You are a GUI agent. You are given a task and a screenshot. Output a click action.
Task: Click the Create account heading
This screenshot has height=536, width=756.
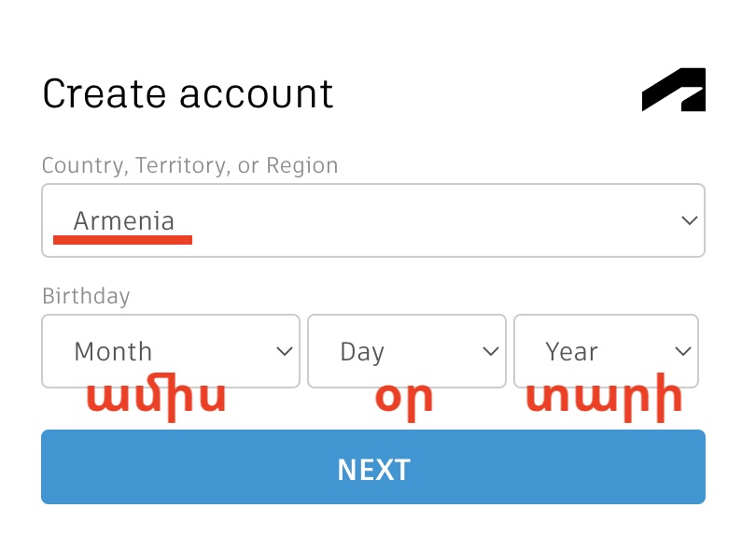coord(188,94)
